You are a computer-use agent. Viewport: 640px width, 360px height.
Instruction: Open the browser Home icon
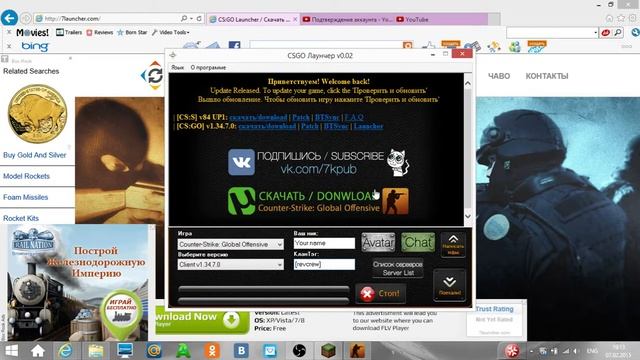609,18
